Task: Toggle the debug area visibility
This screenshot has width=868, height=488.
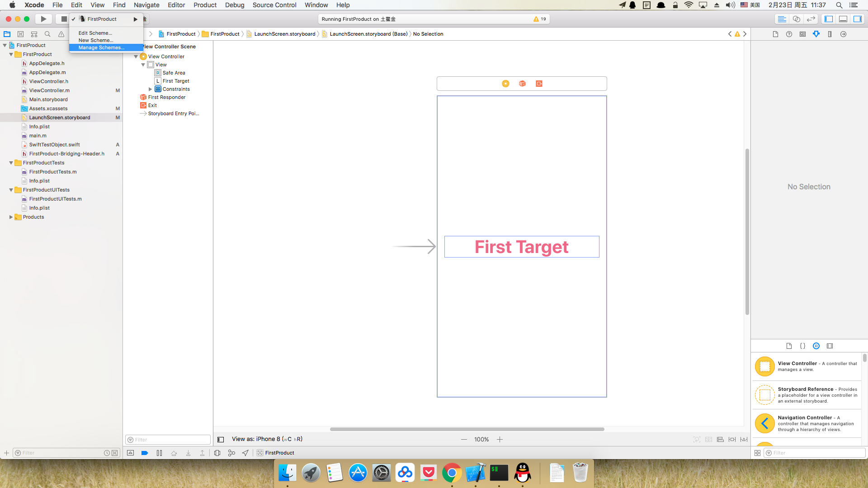Action: click(x=843, y=19)
